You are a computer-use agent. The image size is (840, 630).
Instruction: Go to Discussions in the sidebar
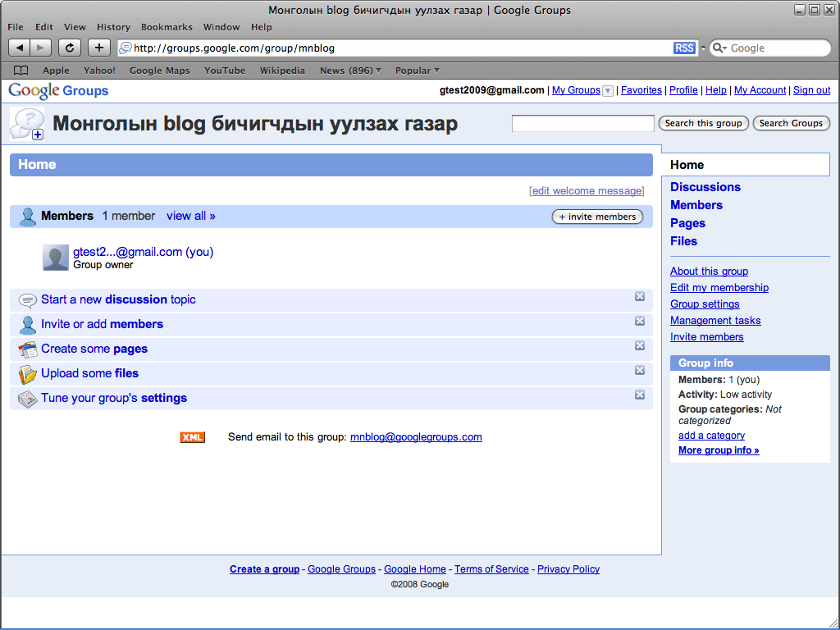(x=705, y=187)
